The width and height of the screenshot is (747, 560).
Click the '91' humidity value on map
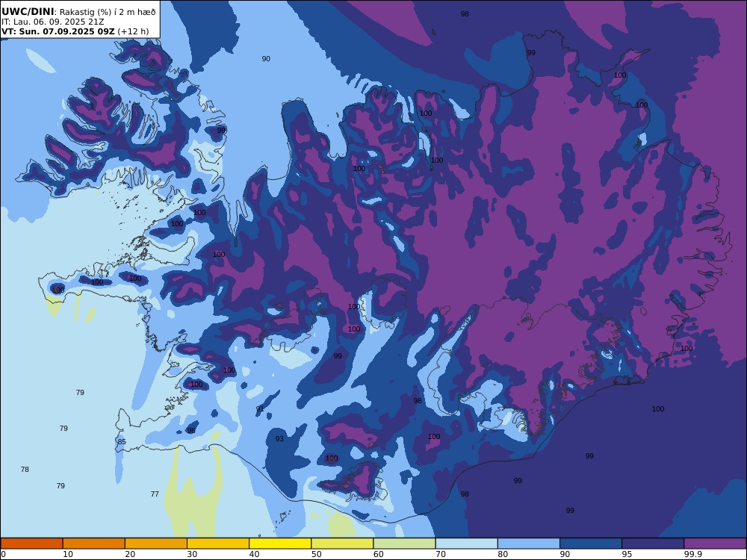260,409
